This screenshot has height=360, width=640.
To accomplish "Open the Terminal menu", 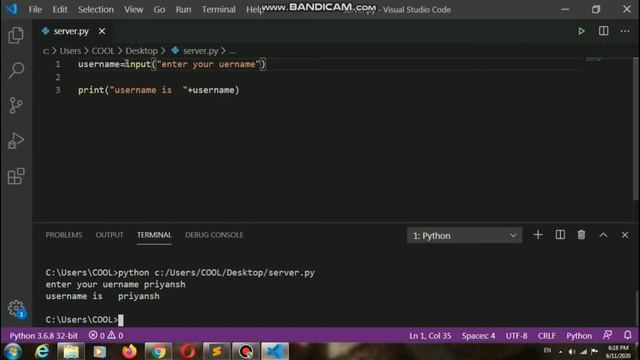I will pos(218,9).
